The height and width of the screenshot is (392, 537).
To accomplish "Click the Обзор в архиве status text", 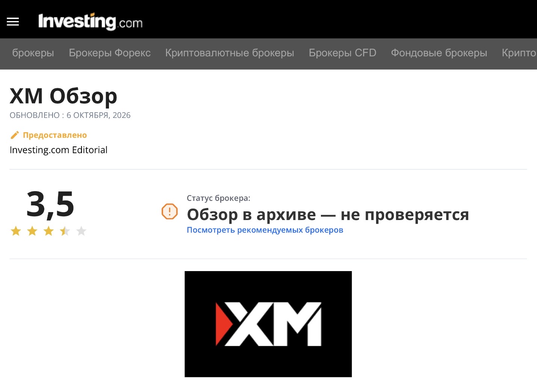I will [x=328, y=214].
